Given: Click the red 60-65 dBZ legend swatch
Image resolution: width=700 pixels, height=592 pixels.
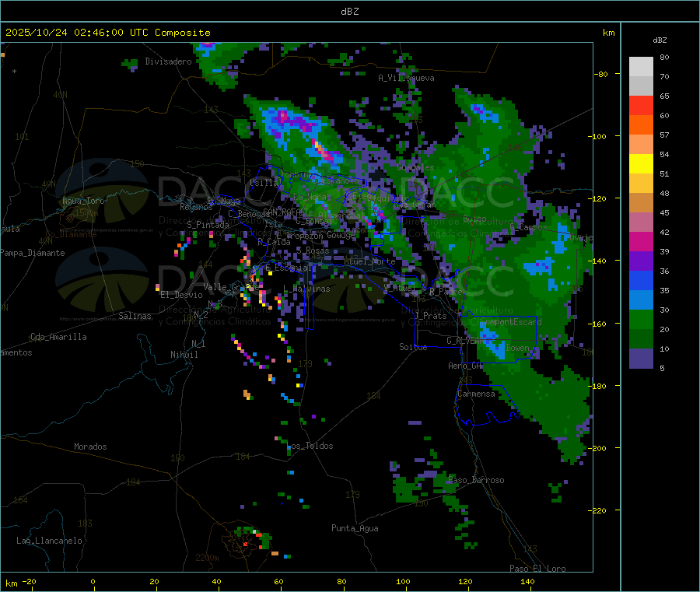Looking at the screenshot, I should 641,105.
